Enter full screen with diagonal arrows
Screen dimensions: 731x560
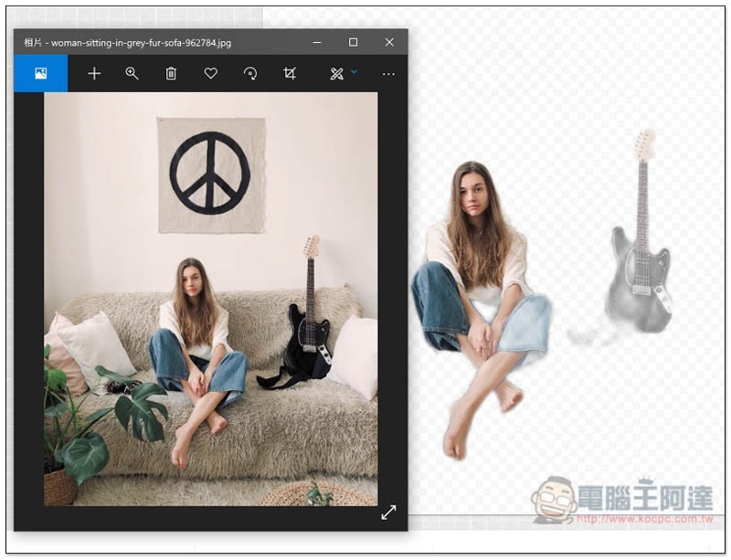[388, 512]
